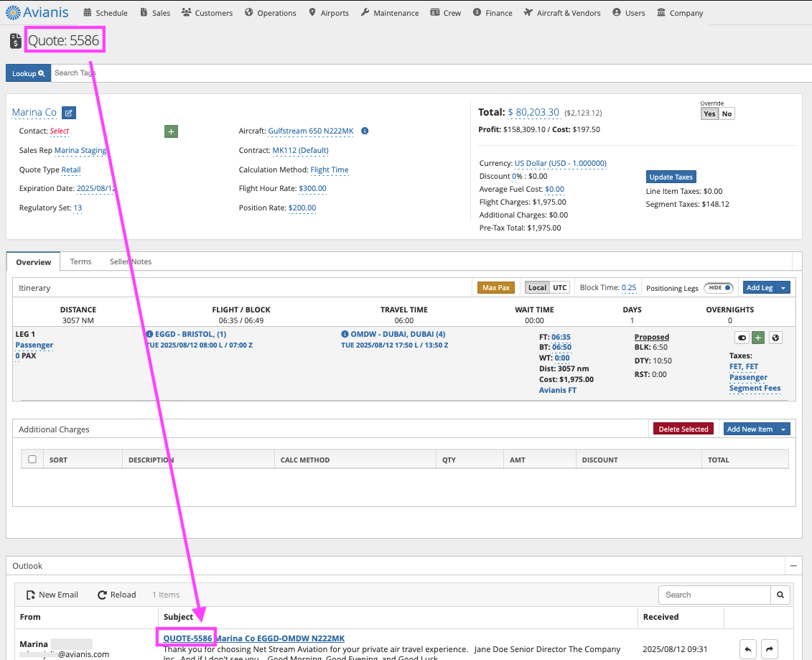Click the Delete Selected button
The image size is (812, 660).
click(683, 429)
